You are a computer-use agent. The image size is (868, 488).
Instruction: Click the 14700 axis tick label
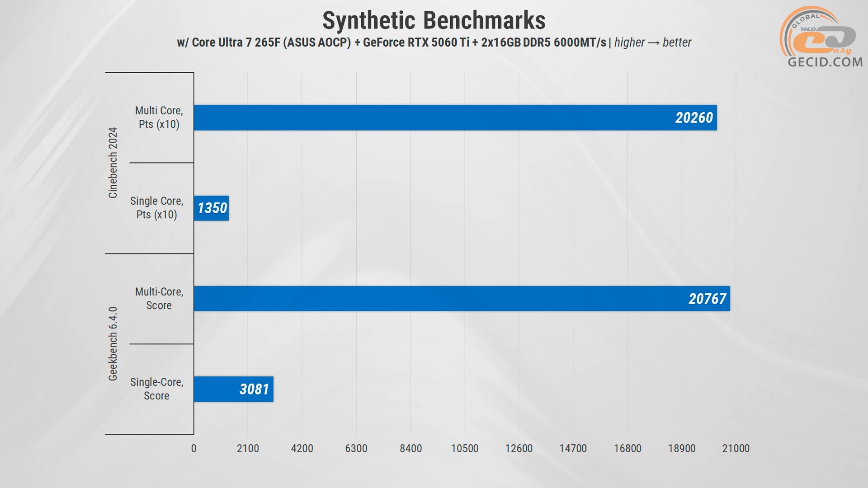573,449
